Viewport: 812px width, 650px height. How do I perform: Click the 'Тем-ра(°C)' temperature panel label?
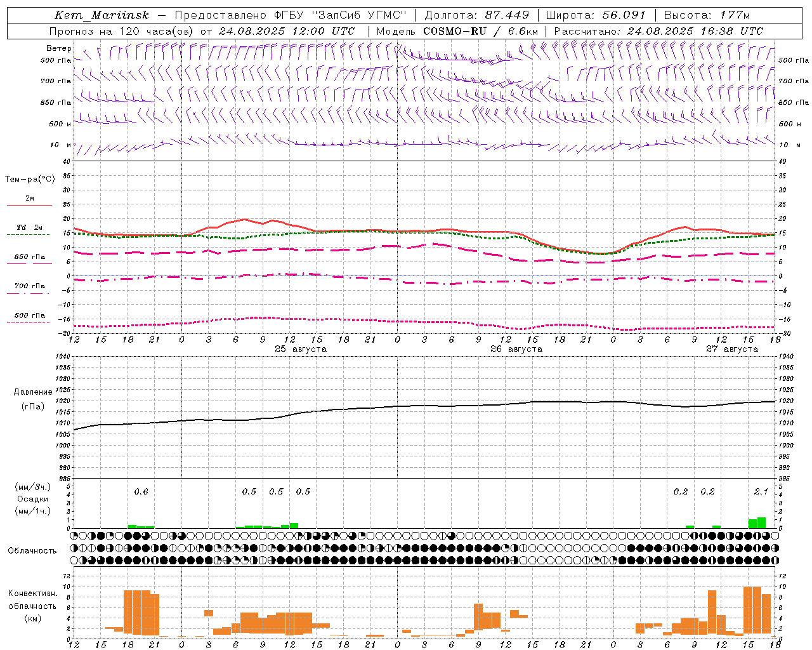(30, 180)
